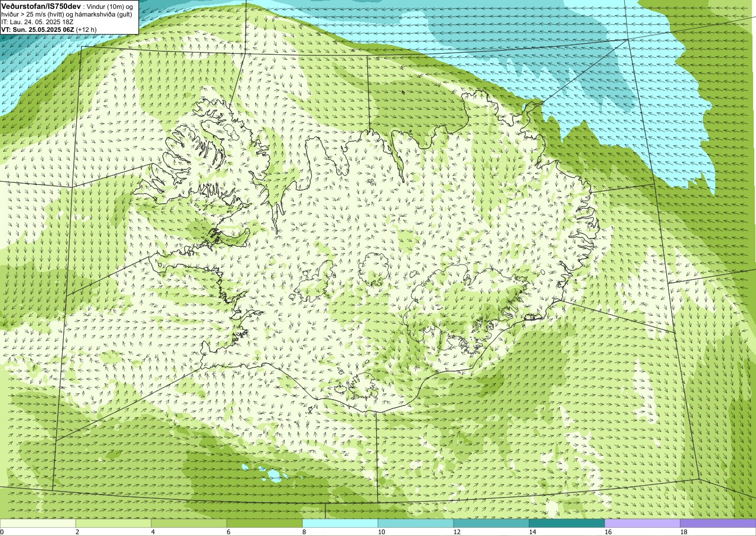Click the pale cream 0–2 legend swatch

38,523
